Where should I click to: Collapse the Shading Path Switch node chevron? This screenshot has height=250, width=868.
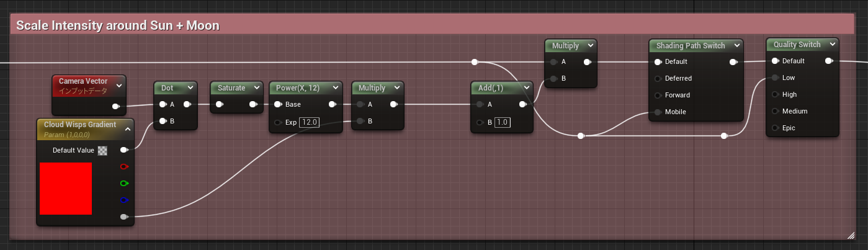(x=736, y=45)
